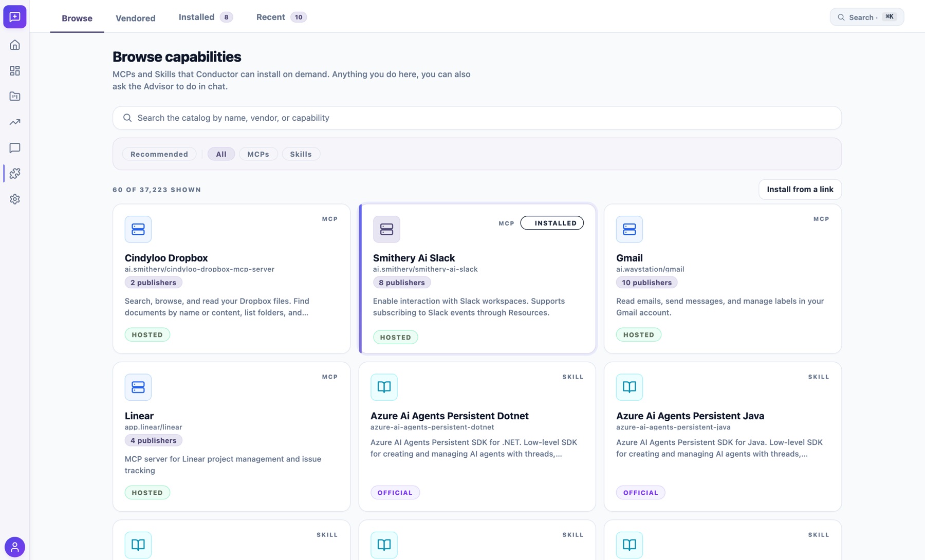The height and width of the screenshot is (560, 925).
Task: Click OFFICIAL tag on Azure Dotnet card
Action: [395, 493]
